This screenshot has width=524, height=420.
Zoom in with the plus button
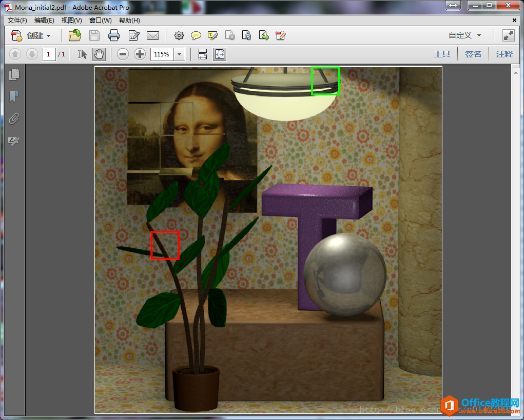140,54
